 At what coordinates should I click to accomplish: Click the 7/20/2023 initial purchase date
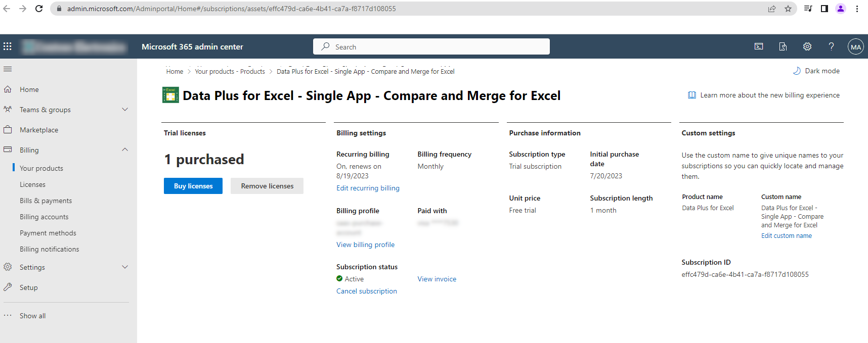[606, 176]
